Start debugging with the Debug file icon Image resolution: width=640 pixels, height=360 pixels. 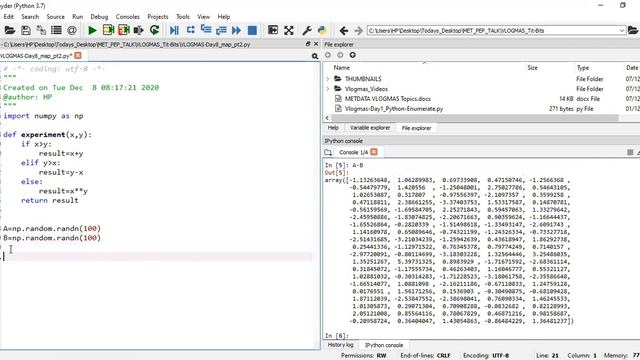(x=174, y=30)
